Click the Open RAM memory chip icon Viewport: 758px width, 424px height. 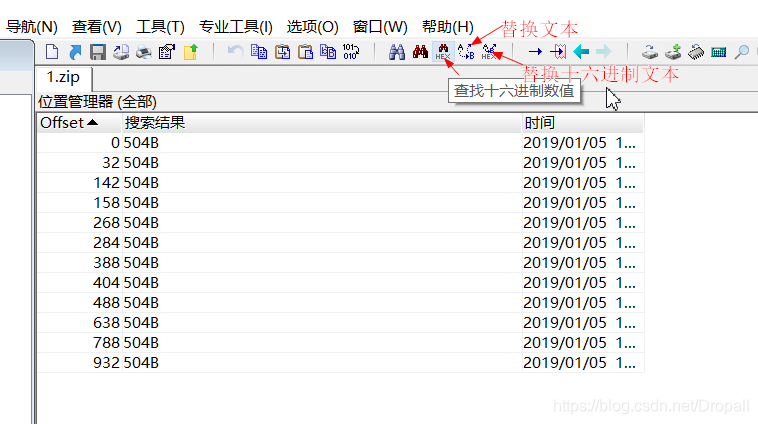pos(696,51)
